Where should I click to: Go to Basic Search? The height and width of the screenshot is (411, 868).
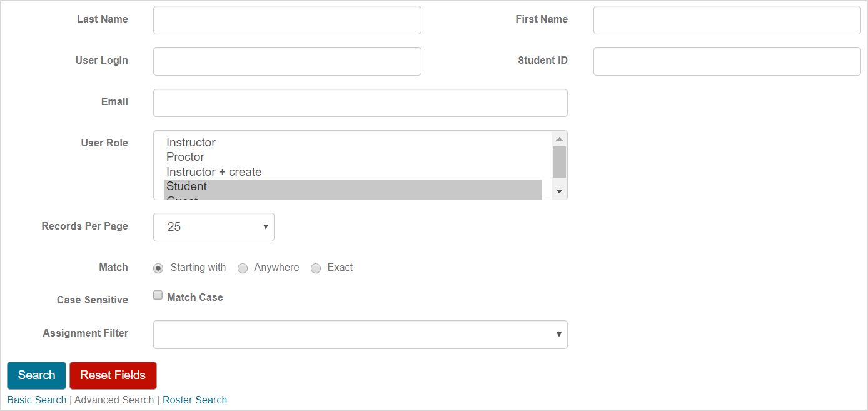pyautogui.click(x=36, y=400)
